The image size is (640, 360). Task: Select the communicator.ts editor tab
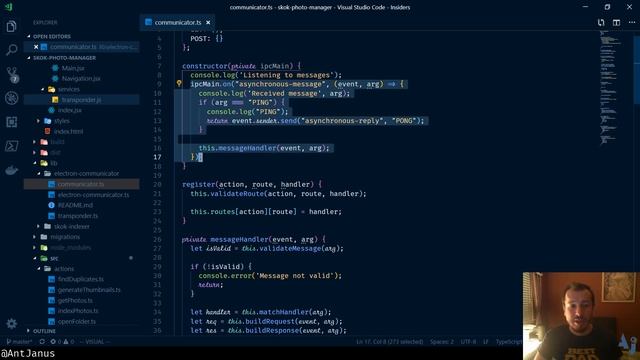click(177, 22)
